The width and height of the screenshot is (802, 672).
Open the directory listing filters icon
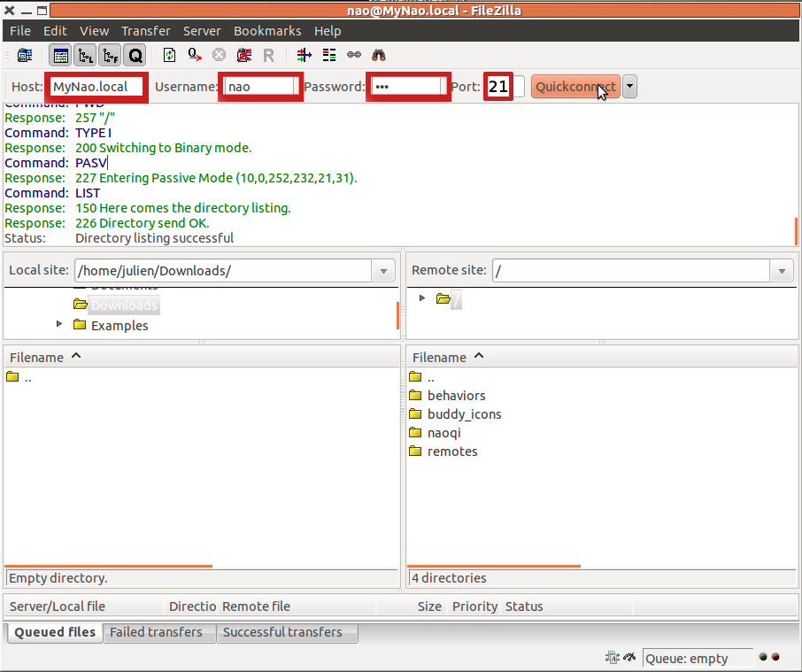[x=305, y=55]
